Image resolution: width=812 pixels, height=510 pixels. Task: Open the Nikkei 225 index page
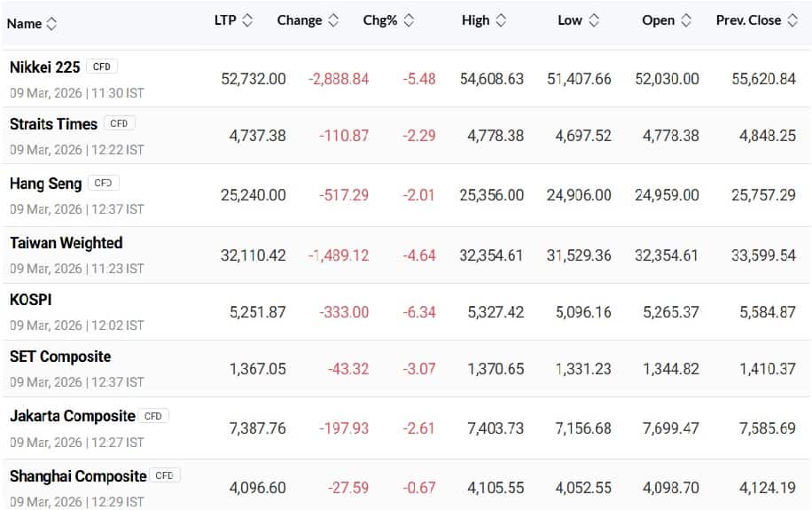(x=45, y=67)
